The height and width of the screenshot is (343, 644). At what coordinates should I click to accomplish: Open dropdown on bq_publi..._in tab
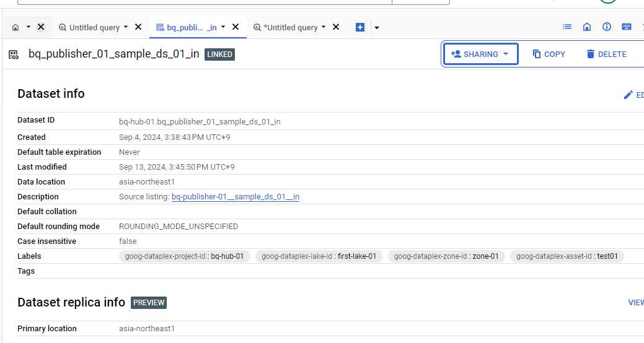[223, 27]
